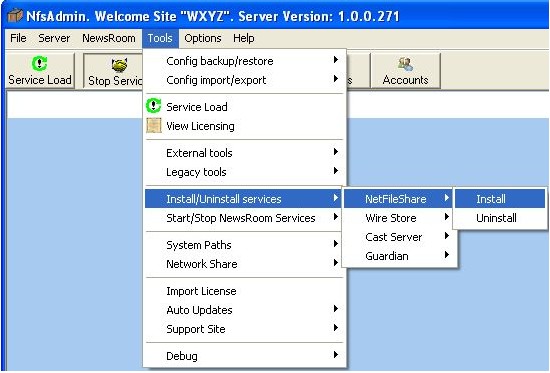This screenshot has width=550, height=373.
Task: Choose Import License from the menu
Action: click(243, 291)
